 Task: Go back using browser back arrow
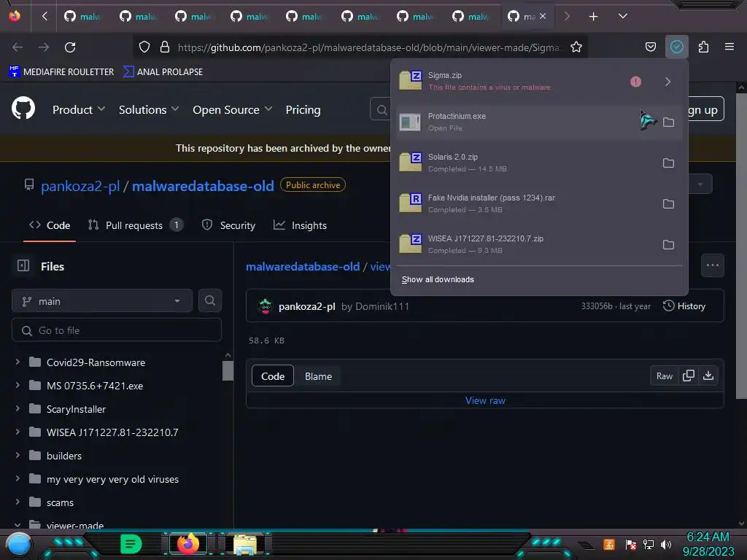[18, 47]
